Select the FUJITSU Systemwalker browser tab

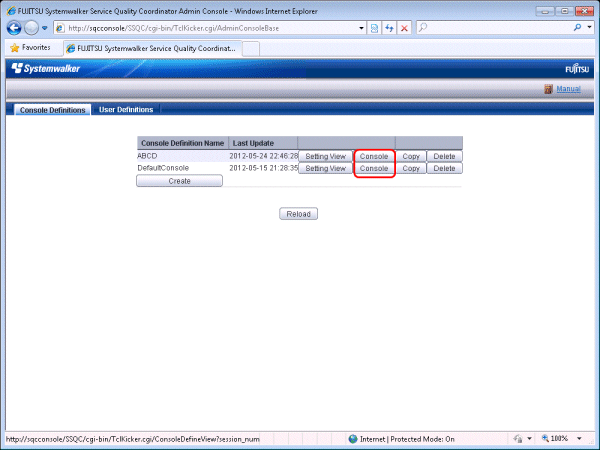click(153, 49)
